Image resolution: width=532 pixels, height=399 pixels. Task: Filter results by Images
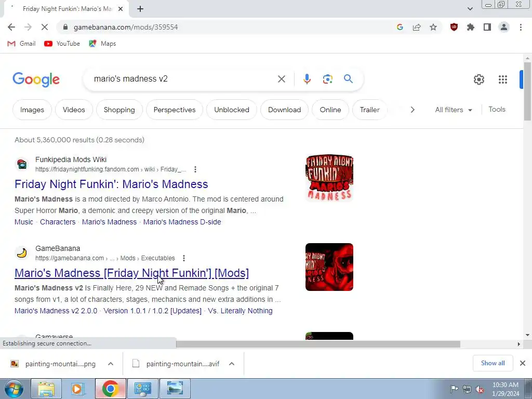tap(32, 110)
